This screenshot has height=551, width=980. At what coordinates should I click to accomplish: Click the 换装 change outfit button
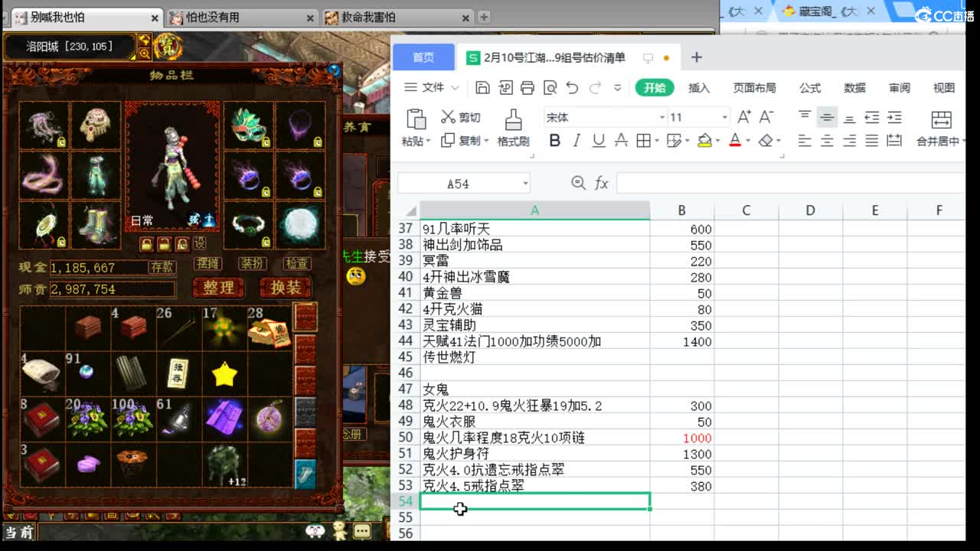pyautogui.click(x=286, y=288)
